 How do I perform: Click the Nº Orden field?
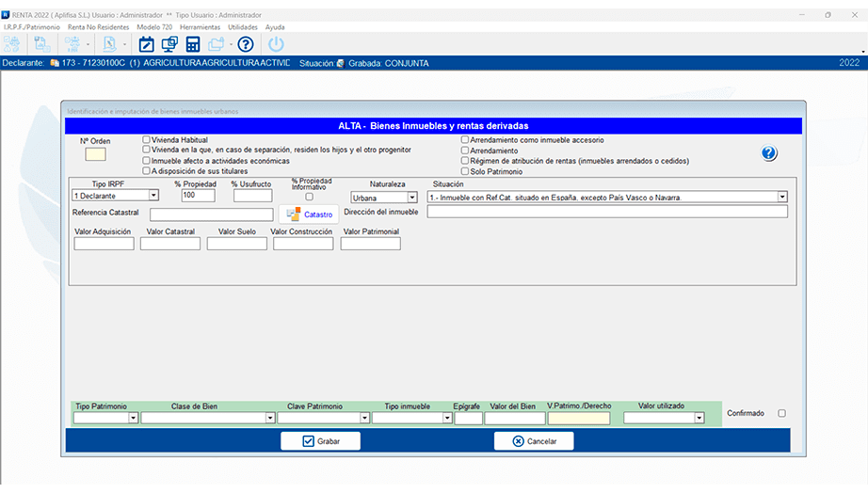[x=95, y=154]
